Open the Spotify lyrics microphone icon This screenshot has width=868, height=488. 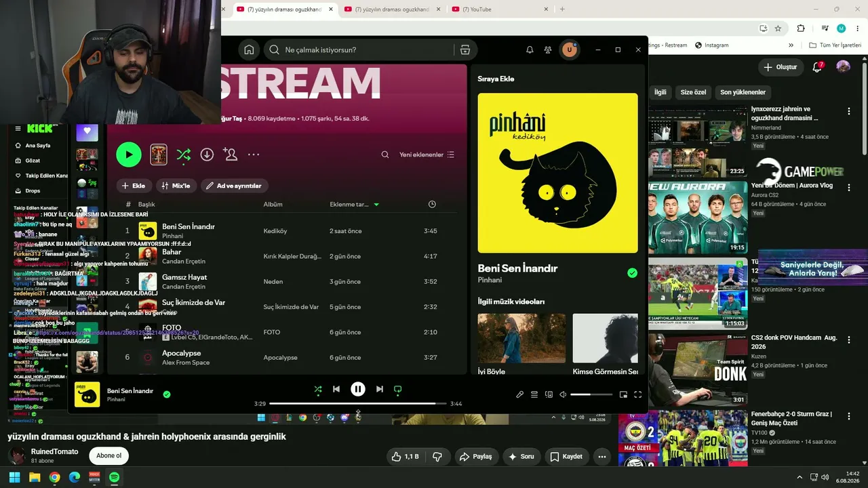(x=520, y=394)
